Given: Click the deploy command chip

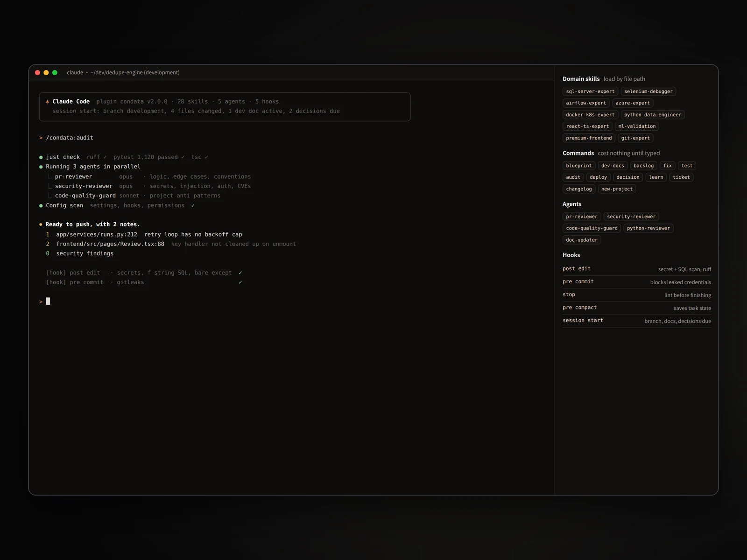Looking at the screenshot, I should tap(598, 177).
